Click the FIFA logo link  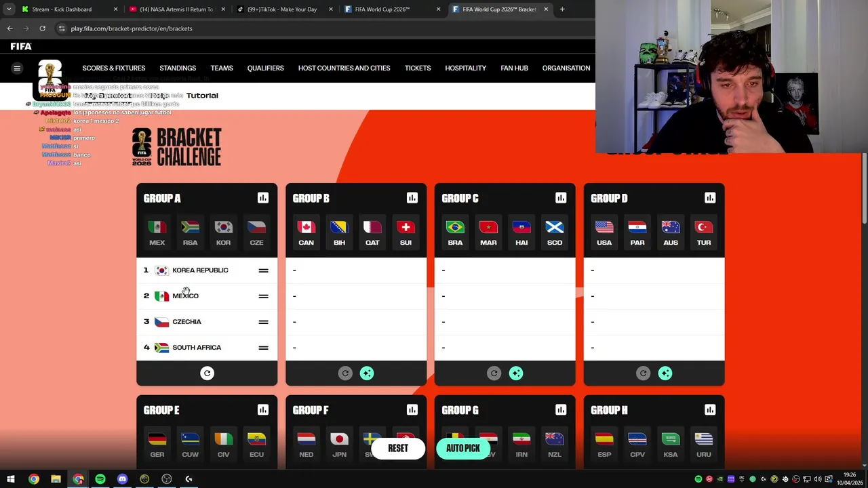(x=21, y=46)
